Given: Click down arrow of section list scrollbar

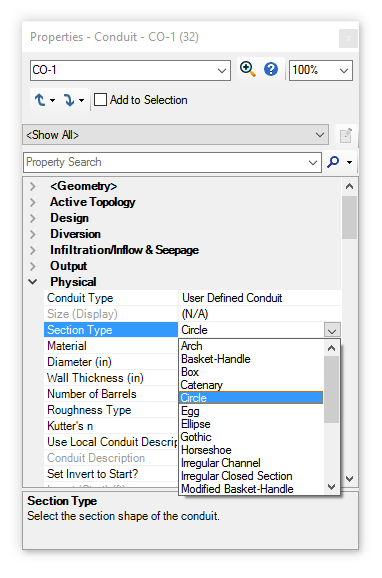Looking at the screenshot, I should point(331,487).
